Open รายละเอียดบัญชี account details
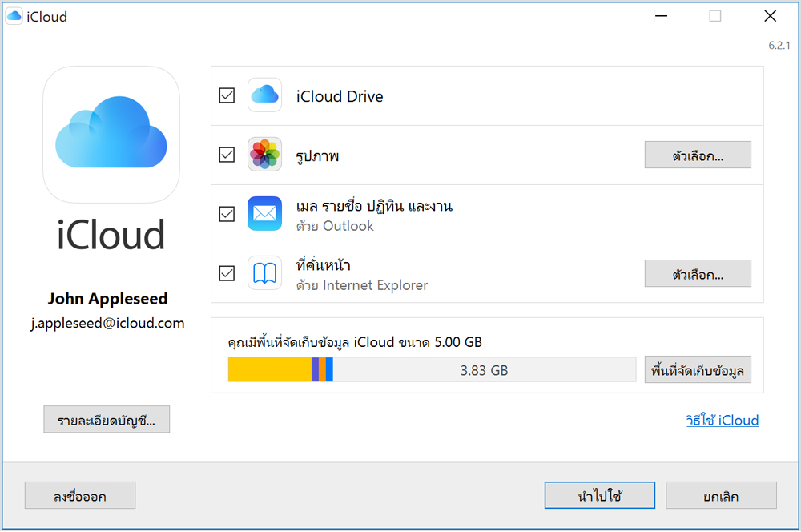 (107, 419)
